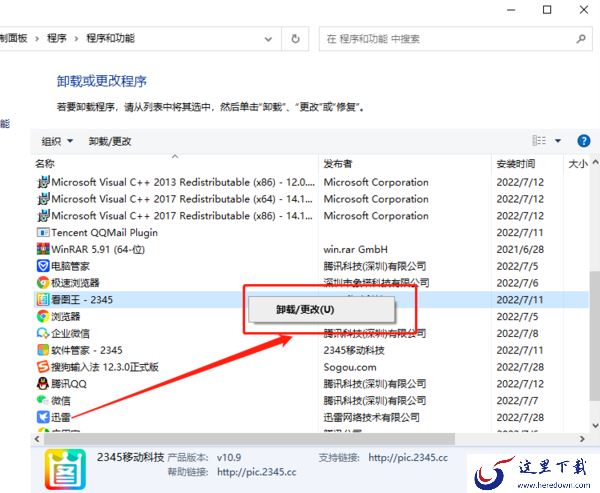The height and width of the screenshot is (493, 600).
Task: Click the vertical scrollbar down arrow
Action: click(595, 425)
